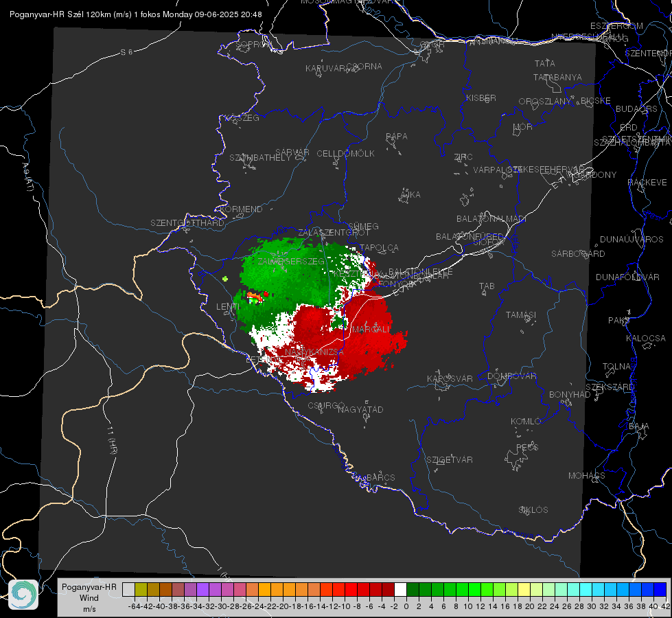Click the AJKA city label
This screenshot has height=618, width=672.
410,194
